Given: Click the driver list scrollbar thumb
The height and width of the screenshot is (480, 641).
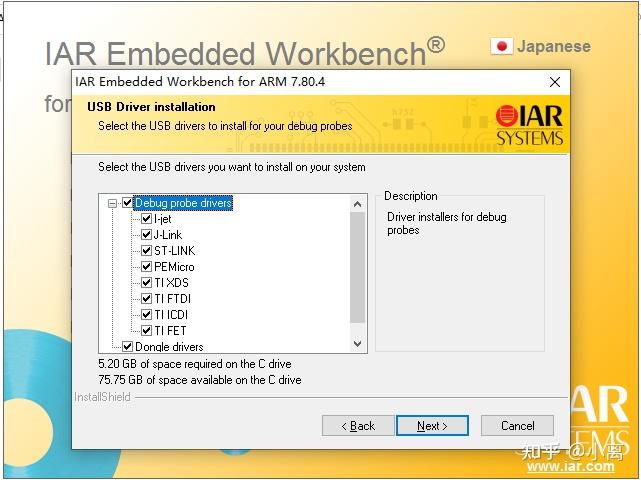Looking at the screenshot, I should tap(357, 267).
